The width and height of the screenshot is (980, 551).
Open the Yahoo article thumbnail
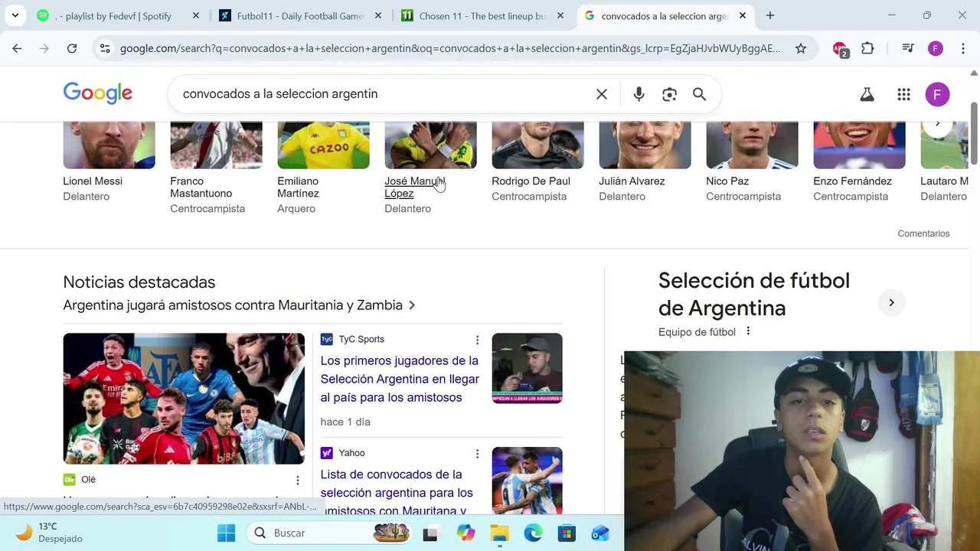[527, 481]
